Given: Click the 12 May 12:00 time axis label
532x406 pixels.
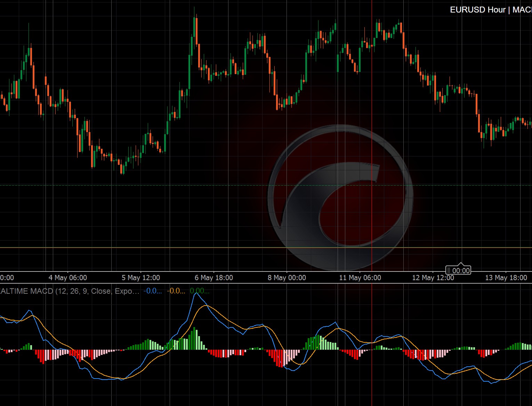Looking at the screenshot, I should click(x=433, y=278).
